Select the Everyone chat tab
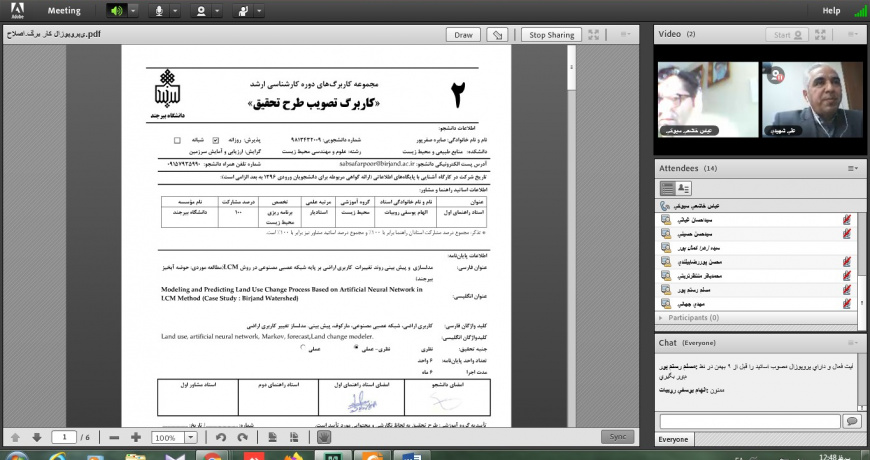The width and height of the screenshot is (870, 460). 673,439
